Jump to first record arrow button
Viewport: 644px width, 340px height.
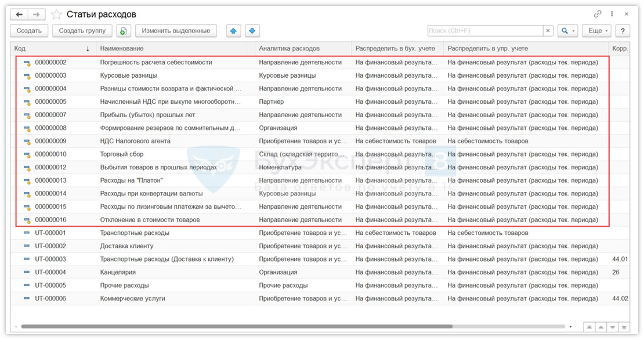pos(589,327)
